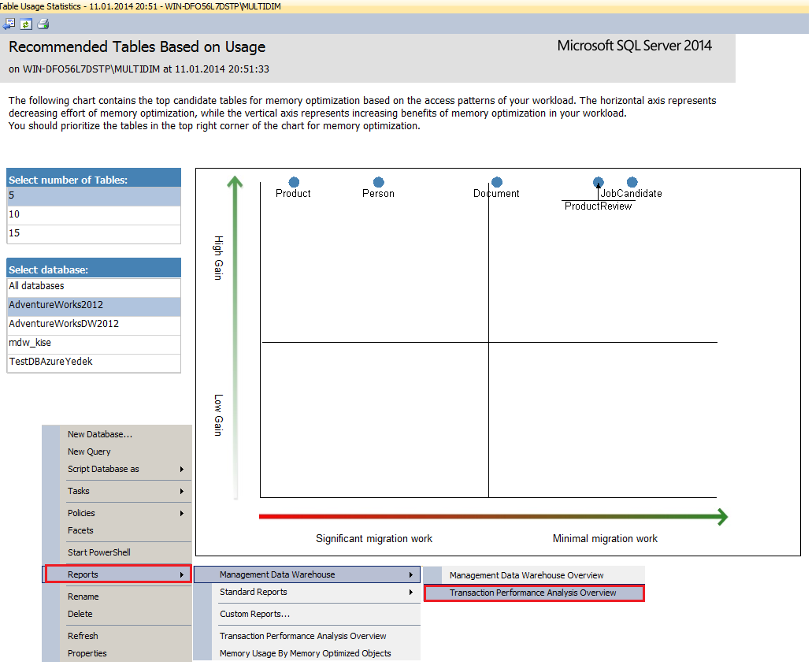Click the navigate backward report toolbar icon

[9, 24]
